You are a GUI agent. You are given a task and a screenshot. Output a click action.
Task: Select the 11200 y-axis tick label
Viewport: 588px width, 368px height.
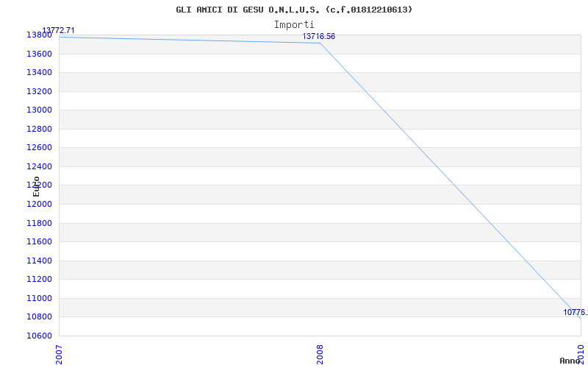pos(39,280)
